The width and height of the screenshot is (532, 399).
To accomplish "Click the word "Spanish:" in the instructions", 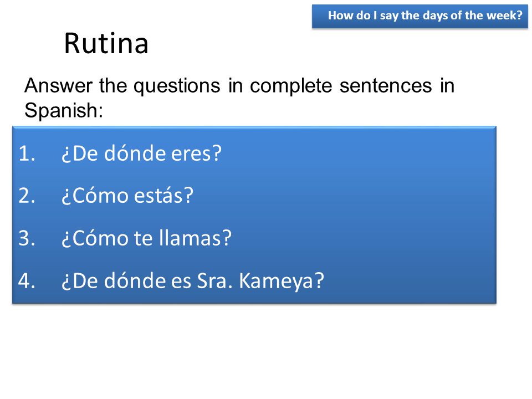I will click(x=64, y=111).
